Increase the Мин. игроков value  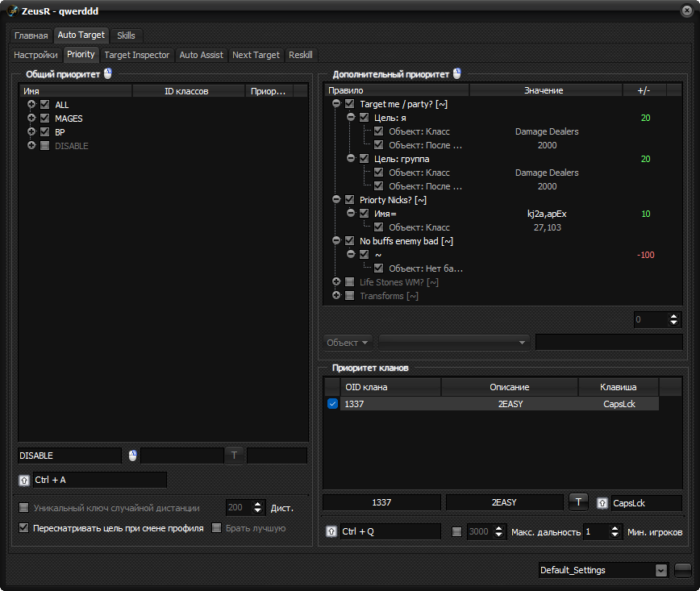click(615, 528)
